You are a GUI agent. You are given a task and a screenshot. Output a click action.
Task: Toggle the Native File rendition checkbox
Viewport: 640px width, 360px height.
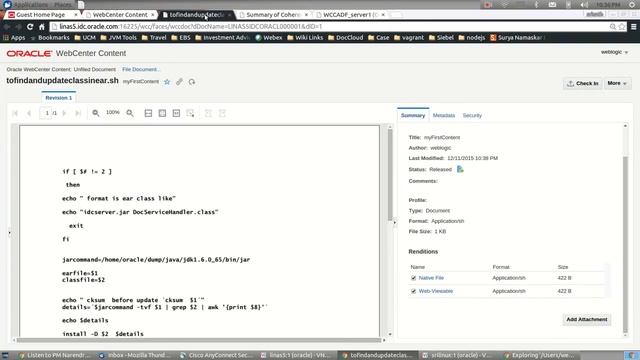tap(413, 278)
